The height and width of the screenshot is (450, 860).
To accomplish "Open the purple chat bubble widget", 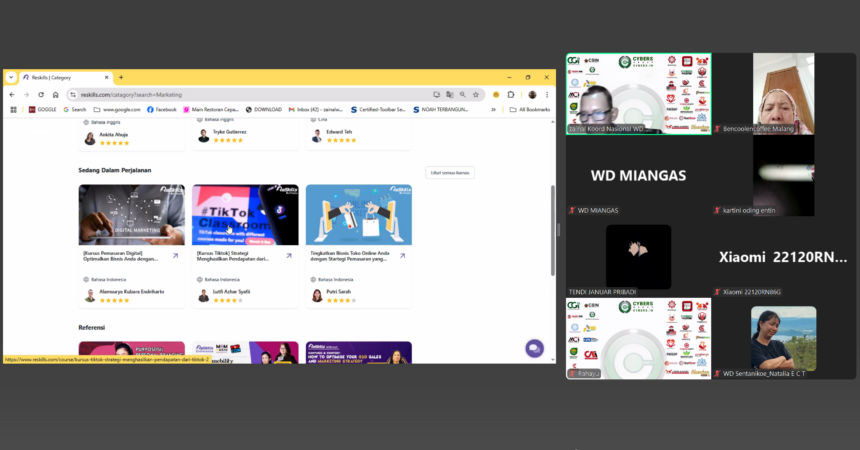I will [x=534, y=348].
